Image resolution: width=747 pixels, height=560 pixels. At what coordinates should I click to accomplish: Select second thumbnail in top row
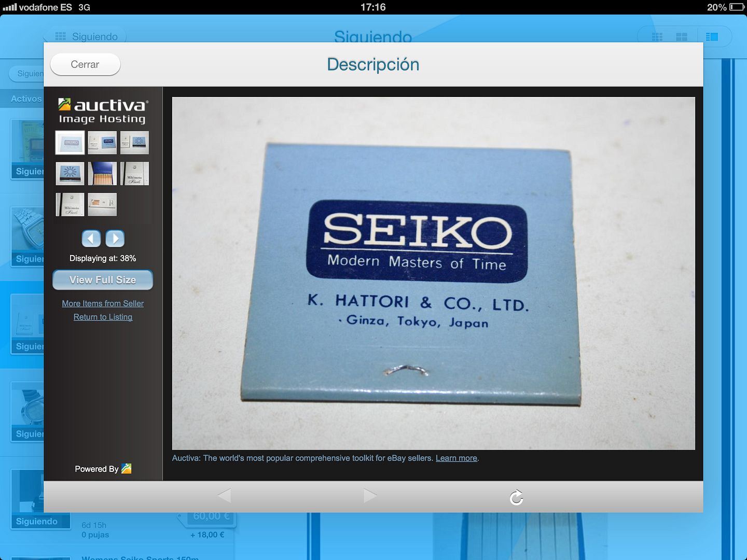102,143
